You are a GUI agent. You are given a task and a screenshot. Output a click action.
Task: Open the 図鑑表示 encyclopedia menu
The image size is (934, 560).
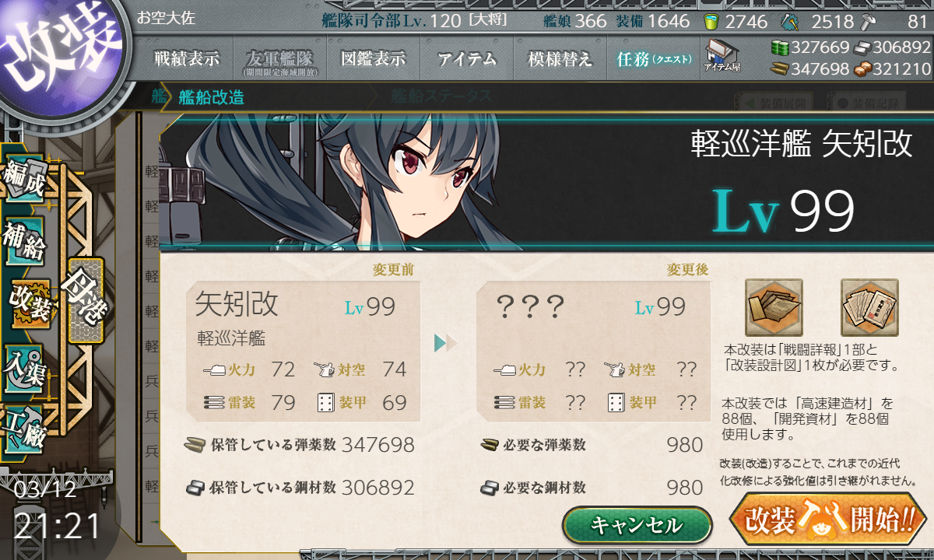pyautogui.click(x=373, y=59)
